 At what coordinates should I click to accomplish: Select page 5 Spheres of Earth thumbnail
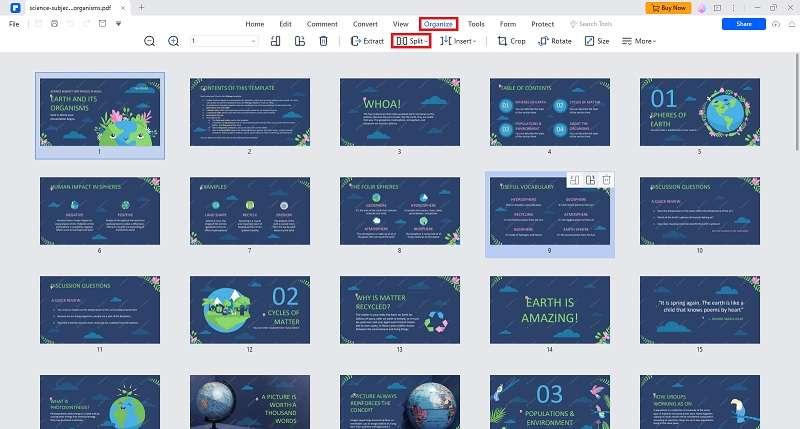(x=700, y=112)
